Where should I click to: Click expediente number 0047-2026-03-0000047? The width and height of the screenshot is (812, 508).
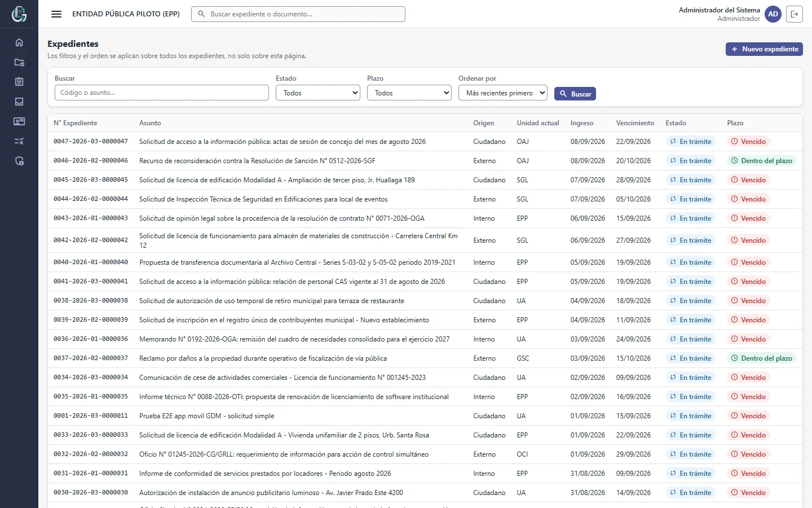pos(91,142)
